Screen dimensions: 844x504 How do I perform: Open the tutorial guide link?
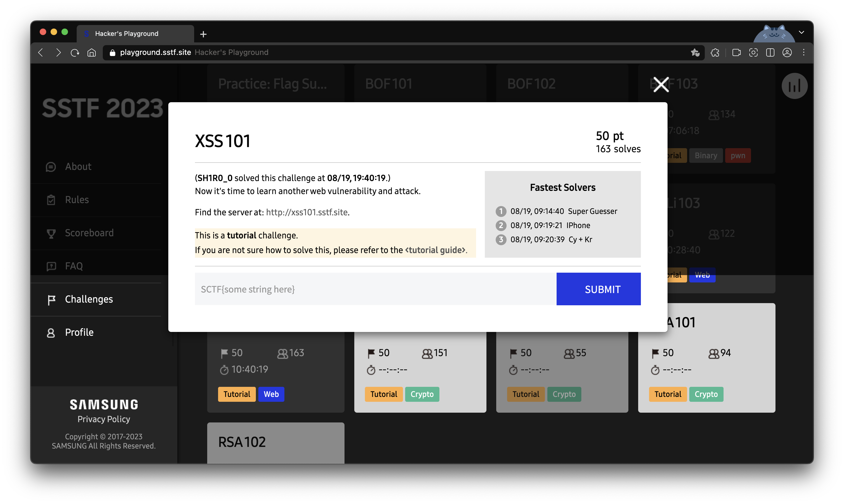[x=435, y=250]
